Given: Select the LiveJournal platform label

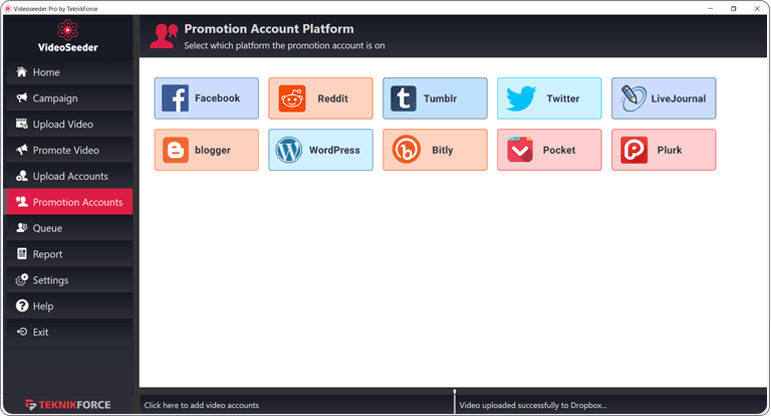Looking at the screenshot, I should point(679,98).
